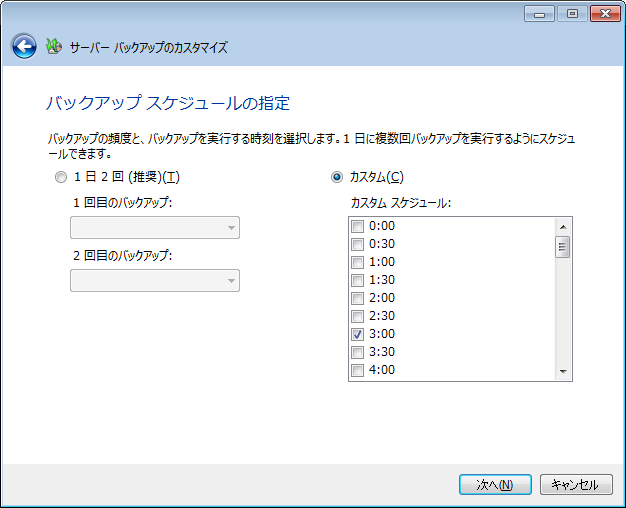This screenshot has height=508, width=626.
Task: Check the 4:00 schedule checkbox
Action: click(x=357, y=370)
